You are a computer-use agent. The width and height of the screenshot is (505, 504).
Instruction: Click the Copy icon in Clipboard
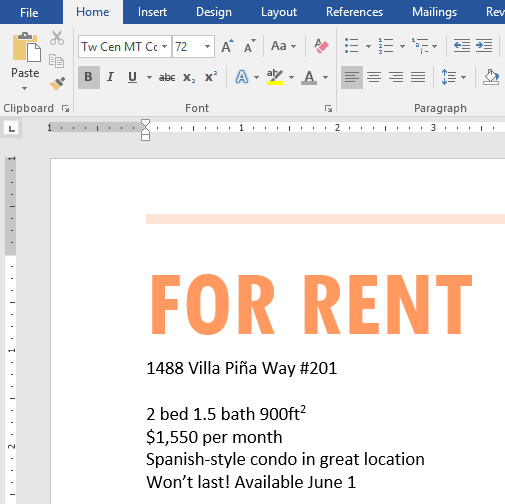pos(56,61)
